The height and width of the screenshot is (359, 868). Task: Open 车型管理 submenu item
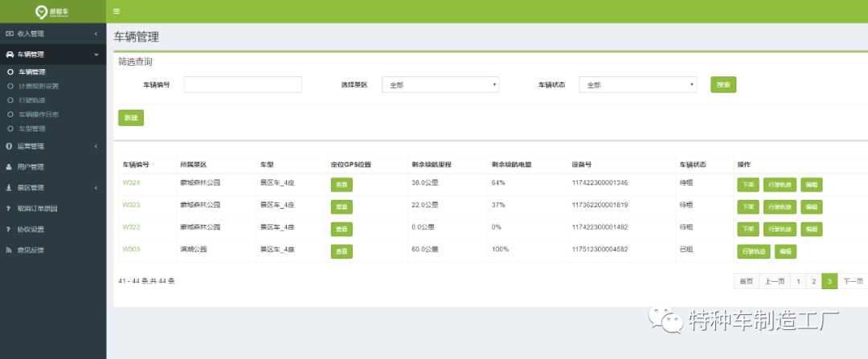pyautogui.click(x=32, y=129)
